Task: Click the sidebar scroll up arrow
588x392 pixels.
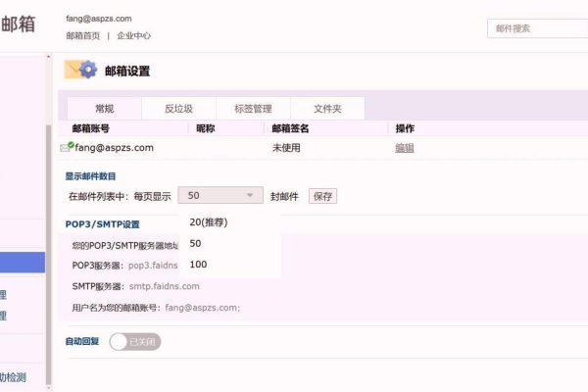Action: [48, 57]
